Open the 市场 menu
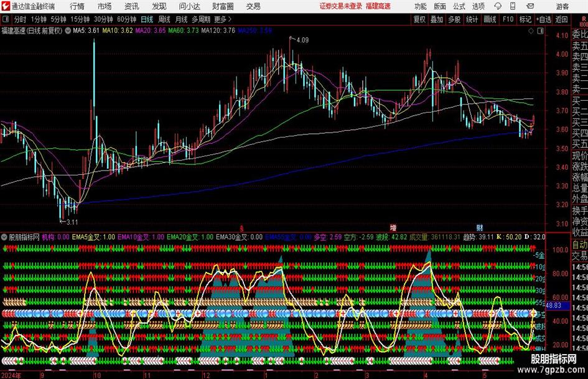The image size is (588, 379). click(x=105, y=6)
